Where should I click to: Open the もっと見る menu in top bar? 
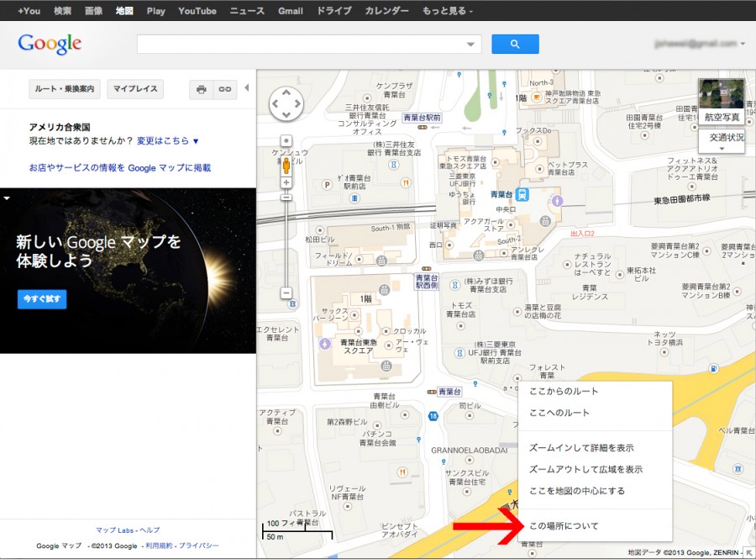coord(448,11)
